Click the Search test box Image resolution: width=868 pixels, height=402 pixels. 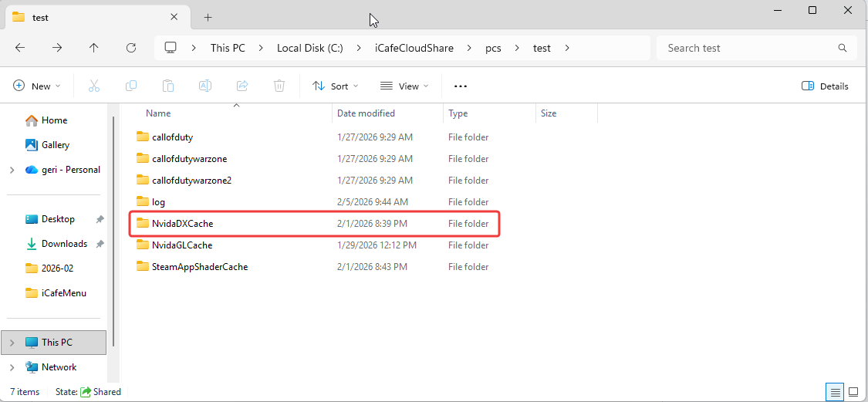point(748,48)
